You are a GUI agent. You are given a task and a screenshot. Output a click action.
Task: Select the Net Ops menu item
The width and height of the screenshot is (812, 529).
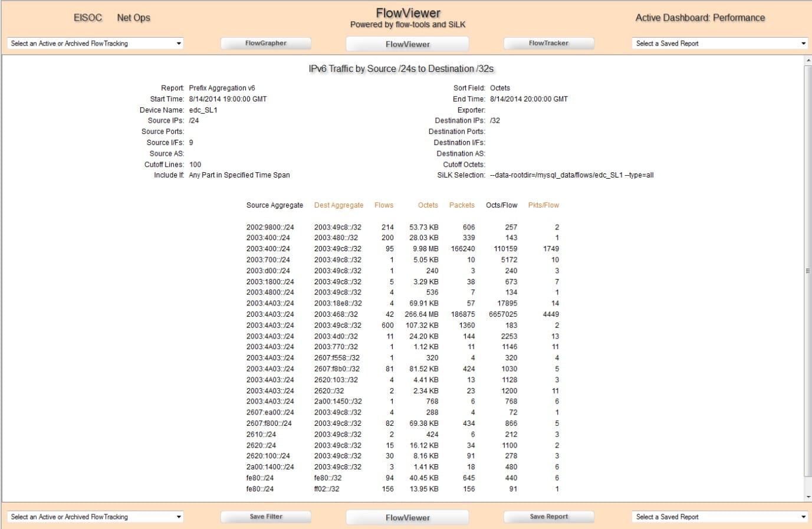[133, 17]
